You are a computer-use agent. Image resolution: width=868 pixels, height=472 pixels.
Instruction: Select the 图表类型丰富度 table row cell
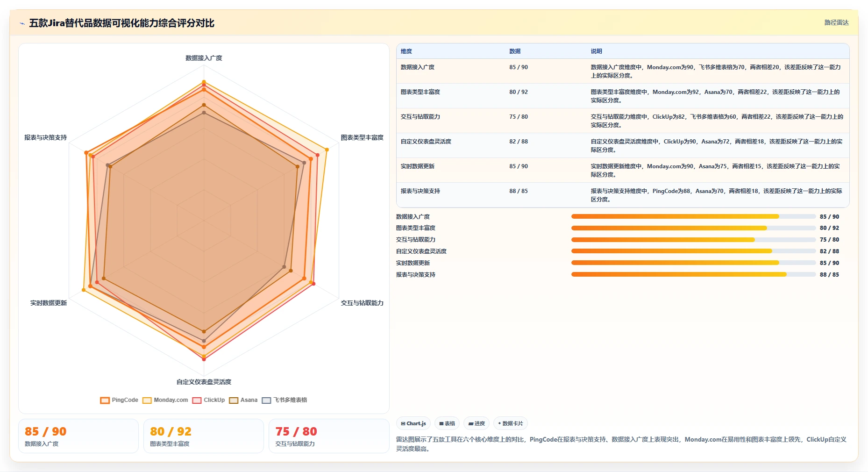tap(420, 92)
